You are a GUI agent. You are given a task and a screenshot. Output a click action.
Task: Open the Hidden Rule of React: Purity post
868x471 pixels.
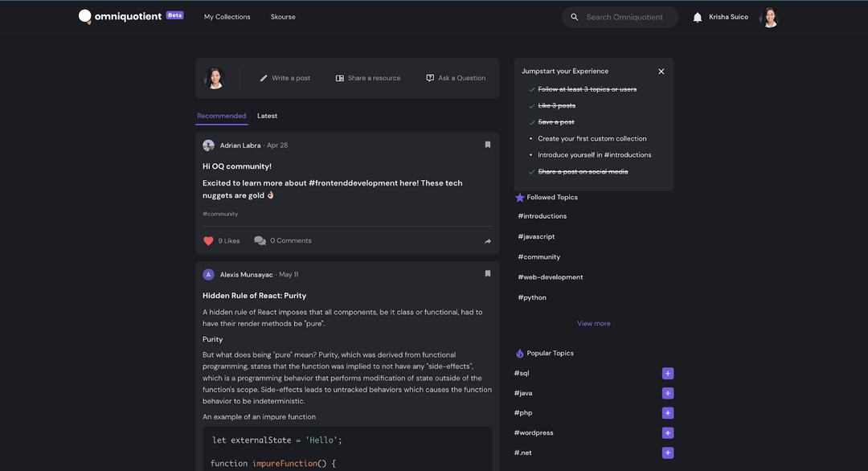(x=254, y=296)
